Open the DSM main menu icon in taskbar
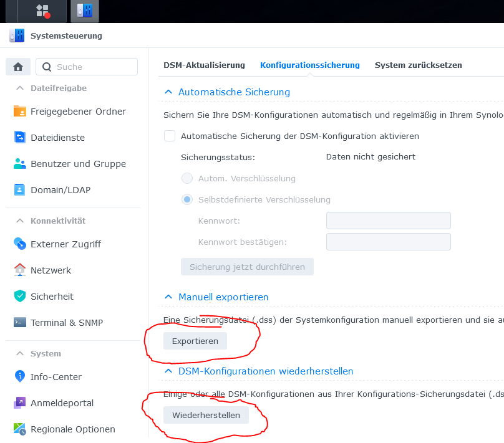This screenshot has height=443, width=504. [x=43, y=11]
